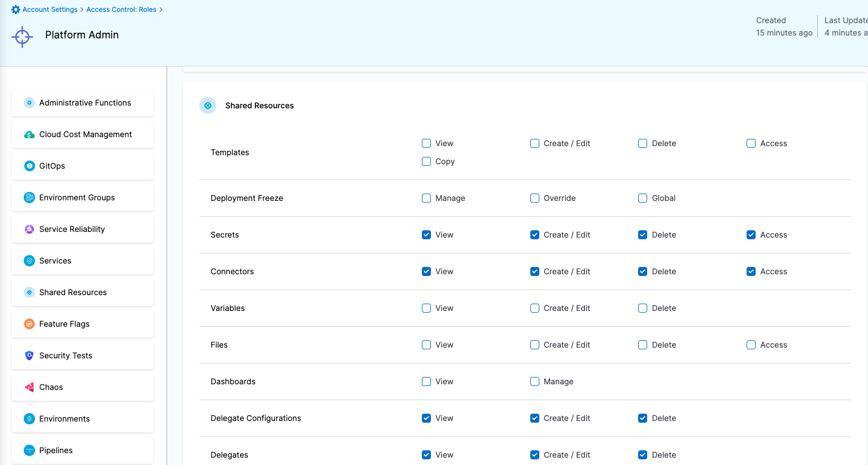Click the Feature Flags icon
The height and width of the screenshot is (465, 868).
click(29, 323)
